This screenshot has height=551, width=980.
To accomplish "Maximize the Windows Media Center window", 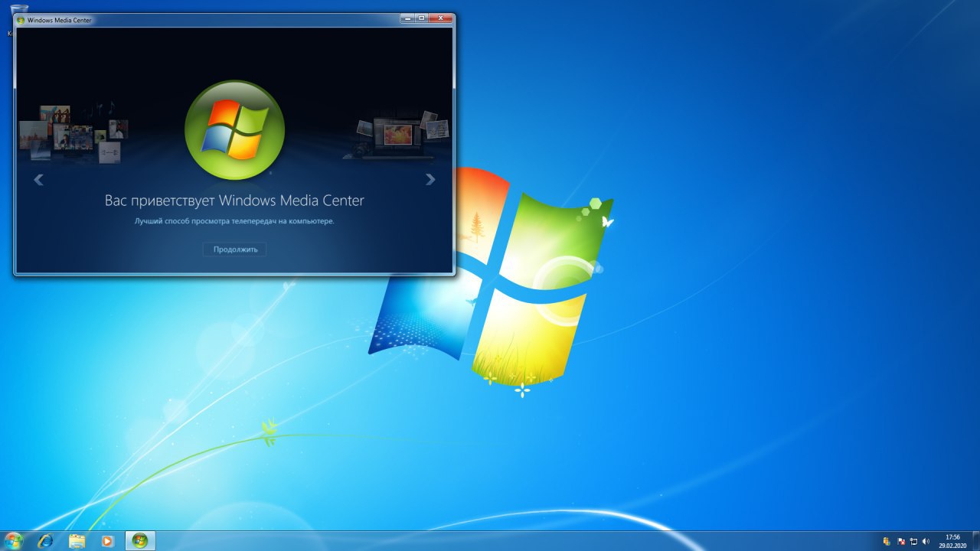I will tap(421, 18).
